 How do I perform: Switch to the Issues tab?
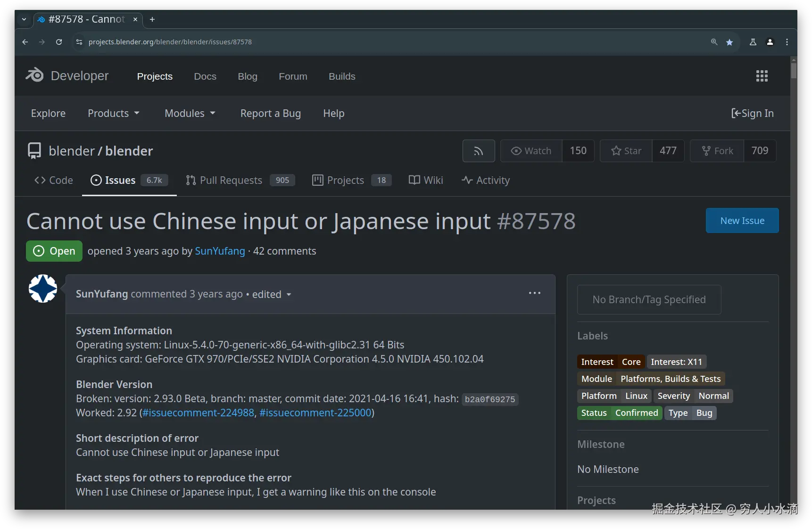(x=129, y=180)
